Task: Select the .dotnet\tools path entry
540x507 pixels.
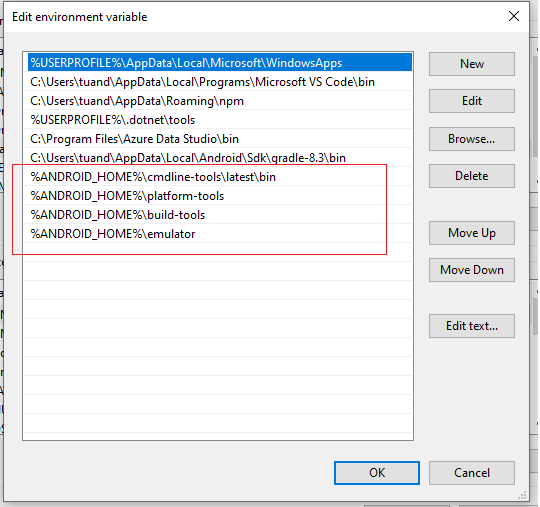Action: [220, 120]
